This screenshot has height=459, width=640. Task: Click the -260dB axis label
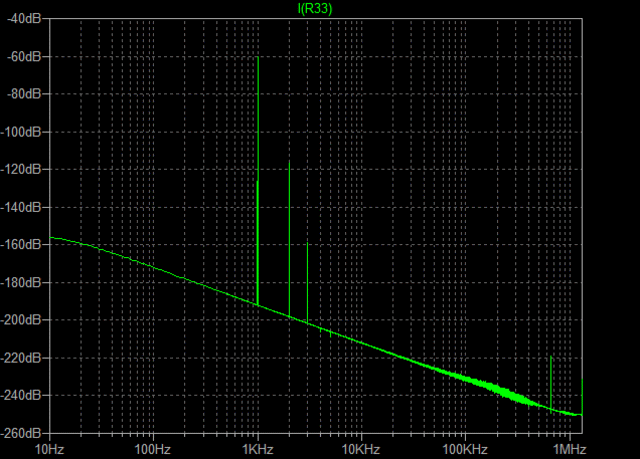click(21, 433)
